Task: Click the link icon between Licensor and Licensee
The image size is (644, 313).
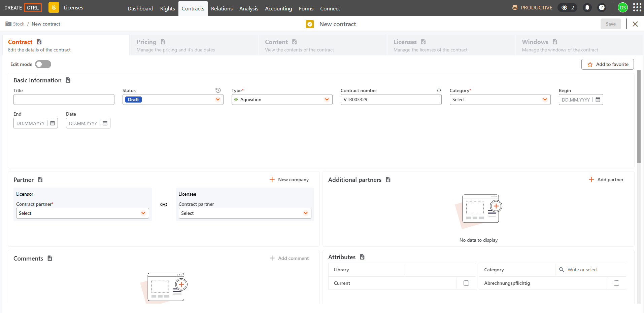Action: click(164, 204)
